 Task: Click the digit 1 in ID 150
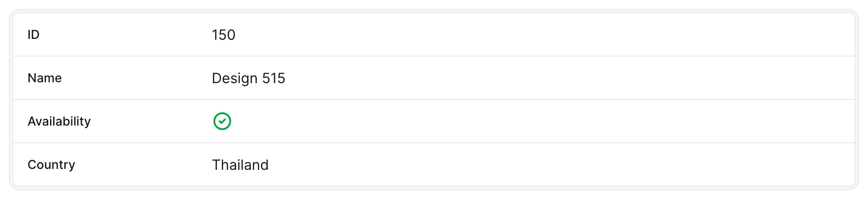(x=215, y=34)
